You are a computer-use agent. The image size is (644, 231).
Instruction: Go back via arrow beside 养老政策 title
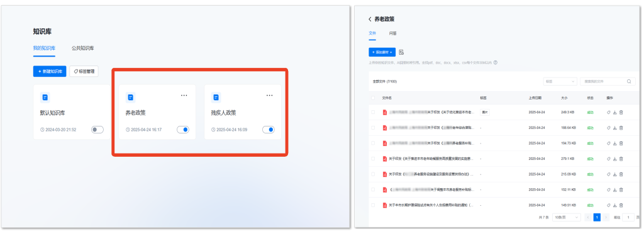click(370, 20)
